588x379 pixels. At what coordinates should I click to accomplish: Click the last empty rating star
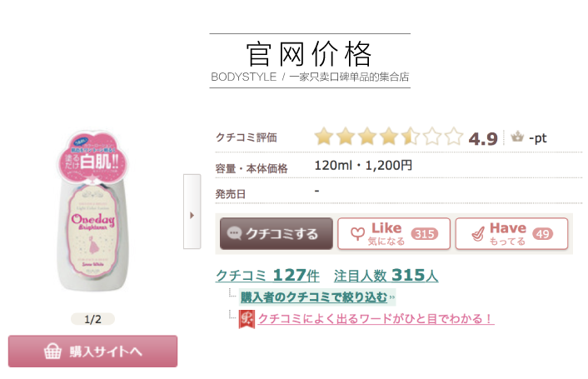(x=453, y=137)
